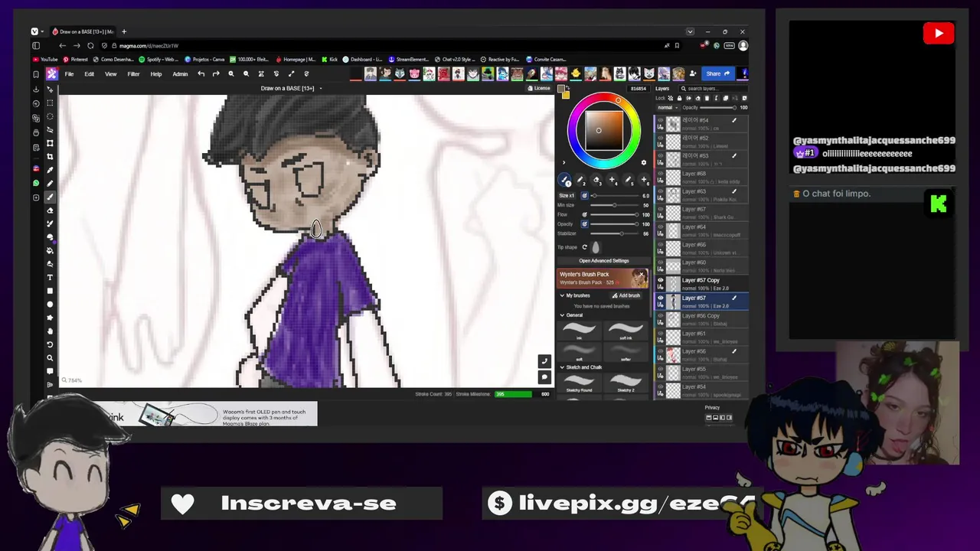
Task: Open the File menu
Action: click(69, 74)
